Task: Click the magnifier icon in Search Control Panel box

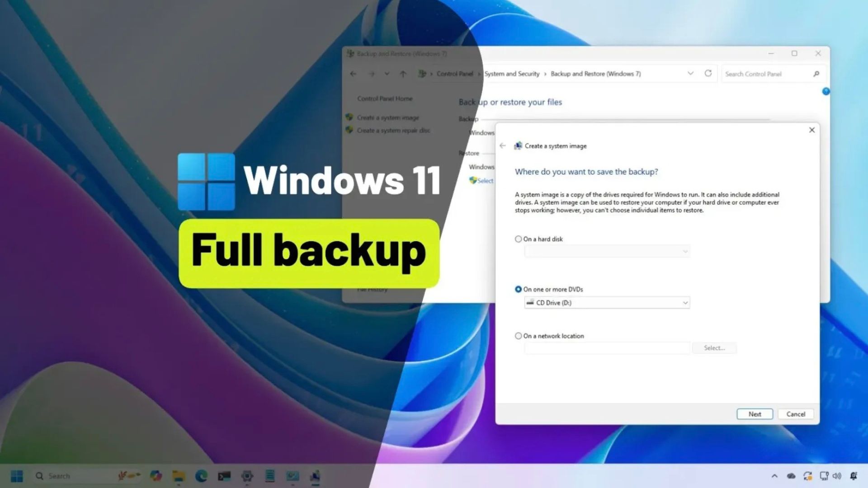Action: (816, 74)
